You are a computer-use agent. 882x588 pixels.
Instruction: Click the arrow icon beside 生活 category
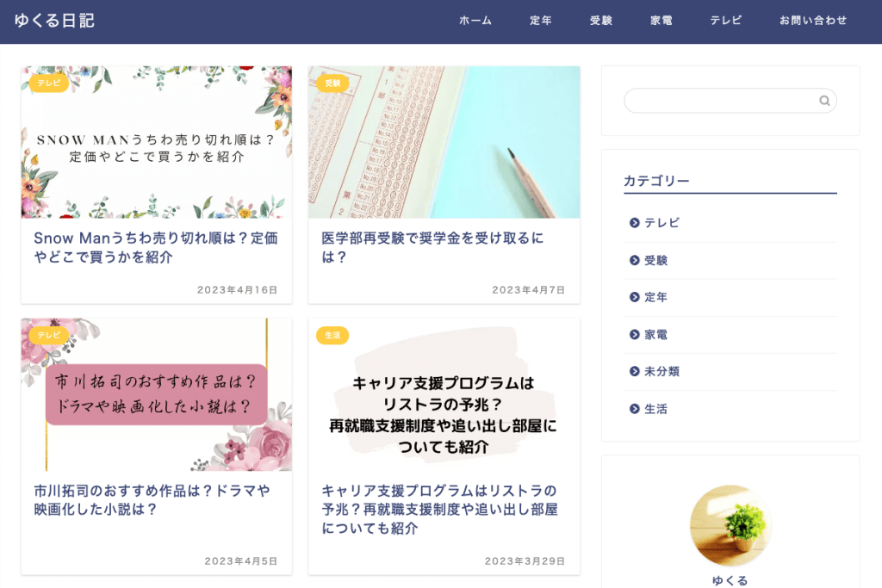pos(635,409)
